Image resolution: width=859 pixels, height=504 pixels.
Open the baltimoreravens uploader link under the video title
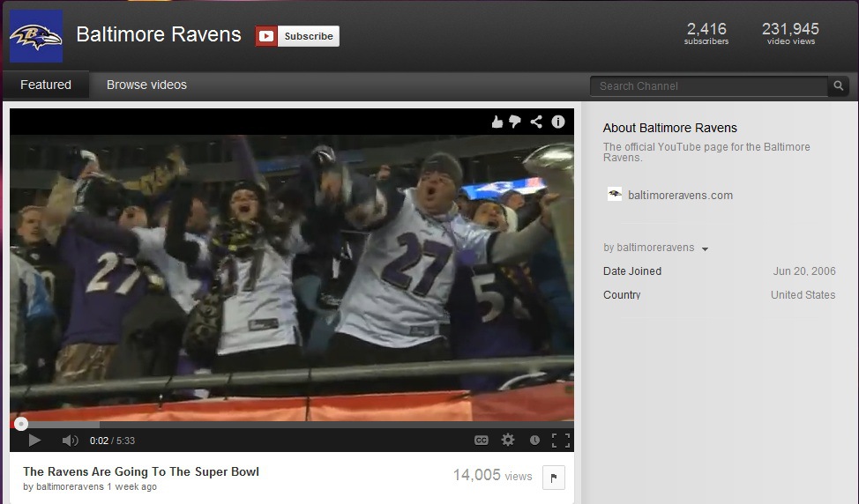click(70, 486)
